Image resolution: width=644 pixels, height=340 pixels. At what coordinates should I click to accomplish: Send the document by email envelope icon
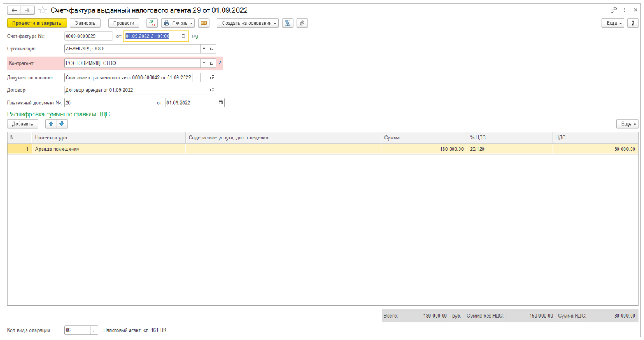(x=204, y=24)
